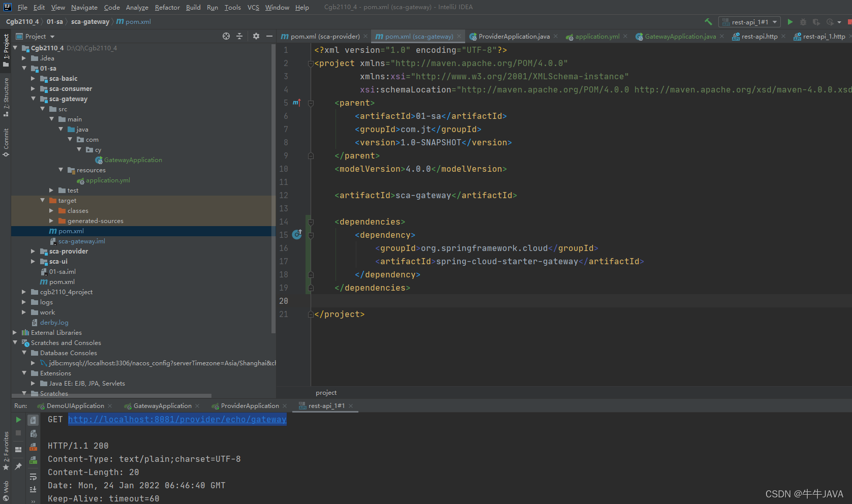Rerun the request in Run panel
This screenshot has height=504, width=852.
pos(18,420)
